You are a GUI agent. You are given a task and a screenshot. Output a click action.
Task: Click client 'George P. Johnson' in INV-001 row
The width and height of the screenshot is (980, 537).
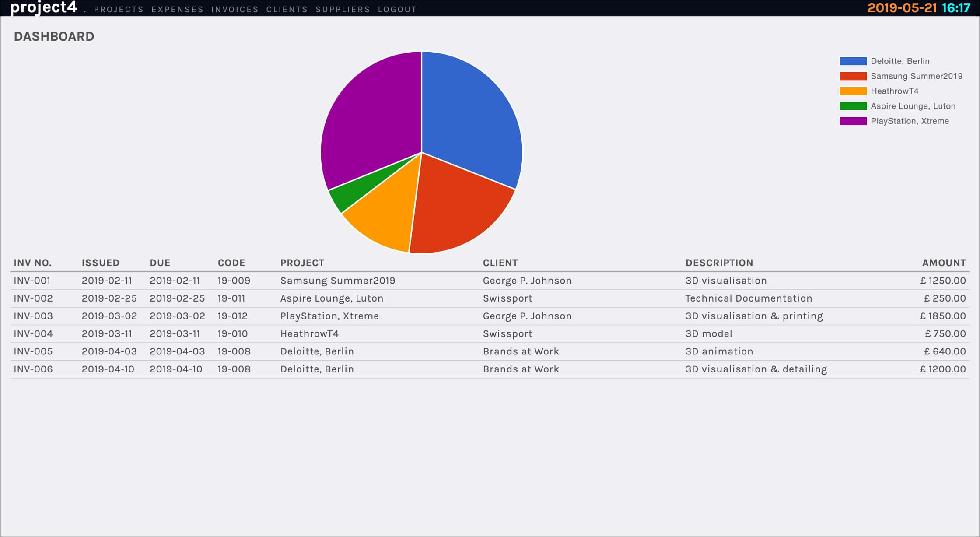(527, 281)
